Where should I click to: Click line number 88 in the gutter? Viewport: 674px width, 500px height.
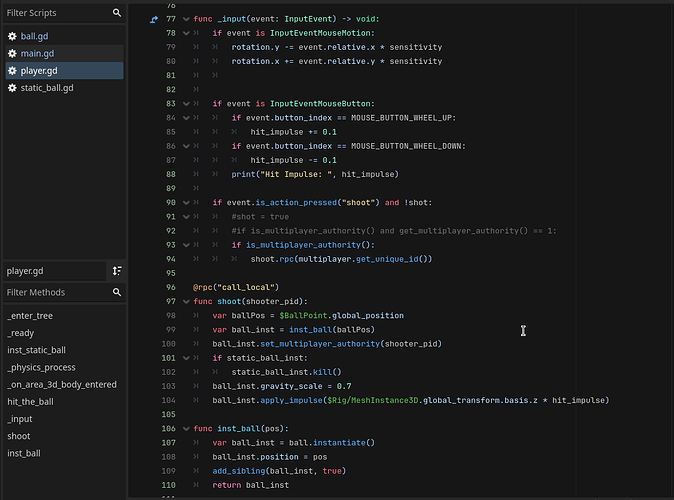point(171,174)
